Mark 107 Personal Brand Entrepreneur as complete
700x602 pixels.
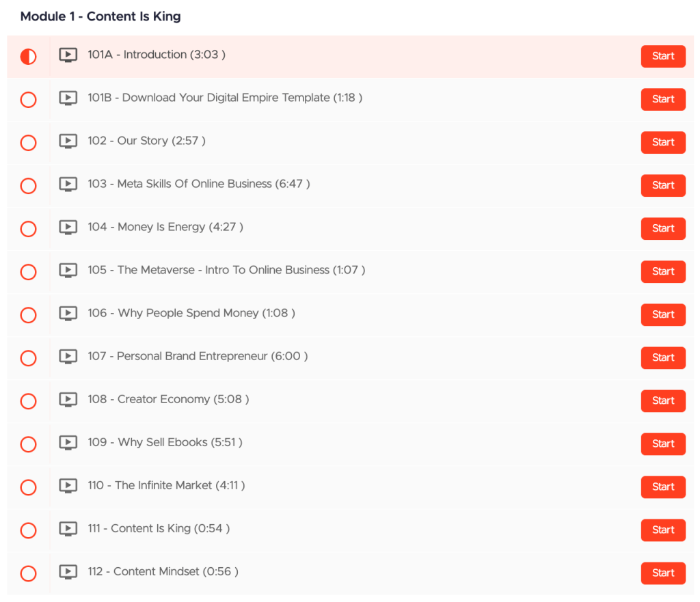[x=28, y=358]
